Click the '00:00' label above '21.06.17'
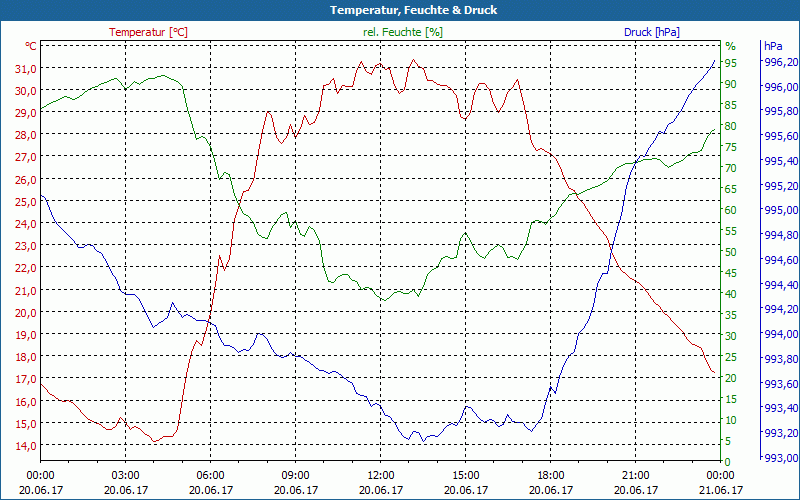The width and height of the screenshot is (800, 500). point(720,476)
